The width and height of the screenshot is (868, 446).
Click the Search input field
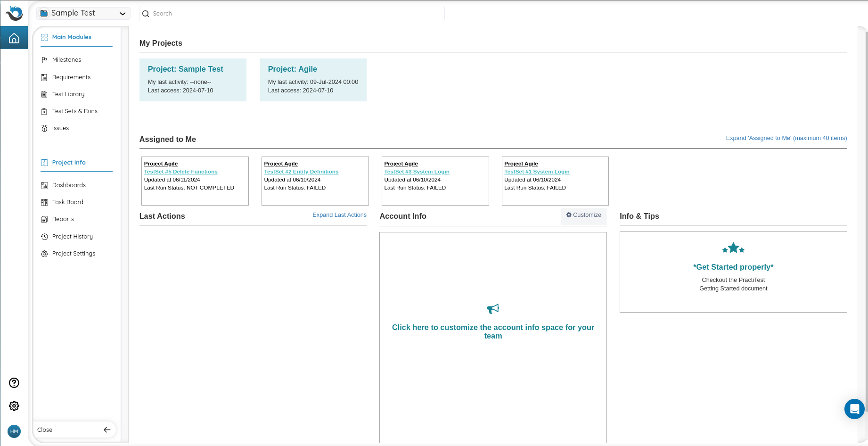292,14
